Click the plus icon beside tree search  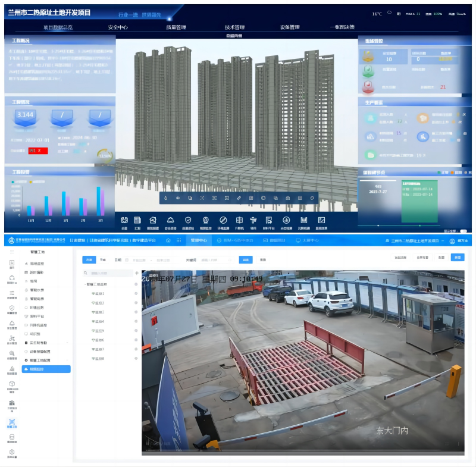tap(137, 273)
